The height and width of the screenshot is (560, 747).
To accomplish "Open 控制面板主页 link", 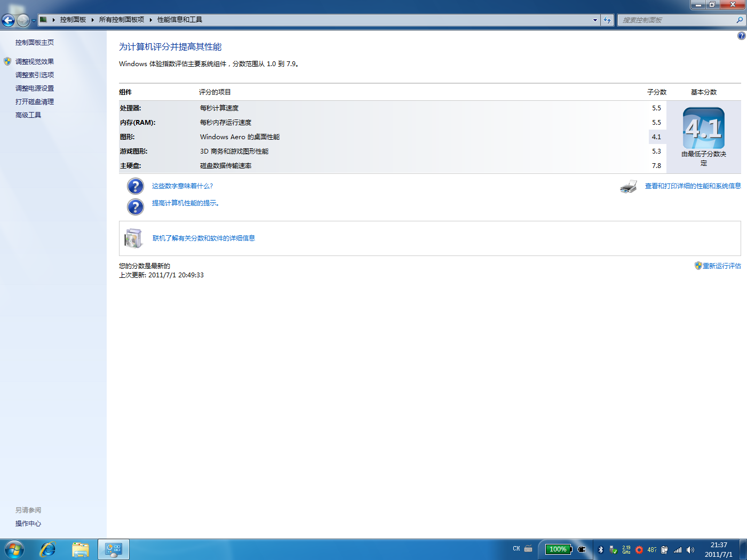I will 35,43.
